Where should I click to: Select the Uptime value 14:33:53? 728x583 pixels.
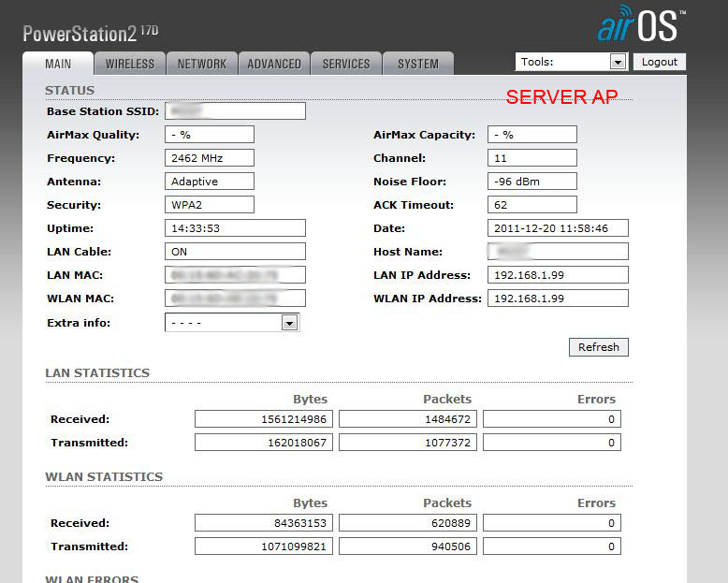coord(235,228)
